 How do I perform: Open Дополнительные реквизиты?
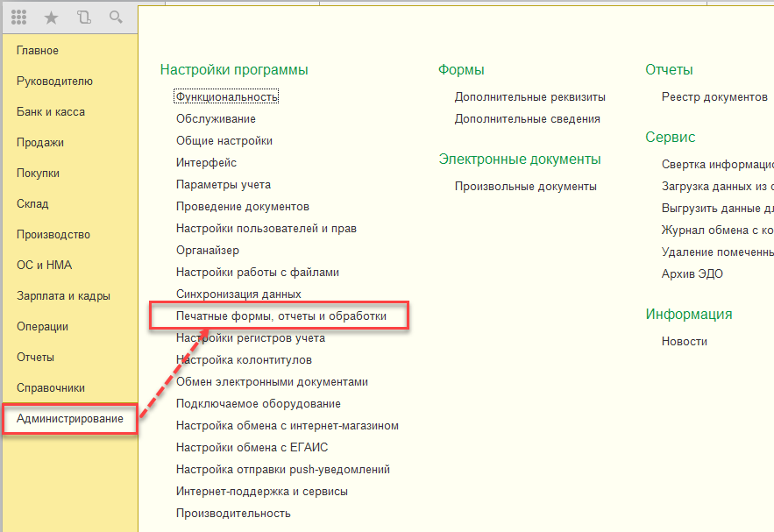click(529, 96)
